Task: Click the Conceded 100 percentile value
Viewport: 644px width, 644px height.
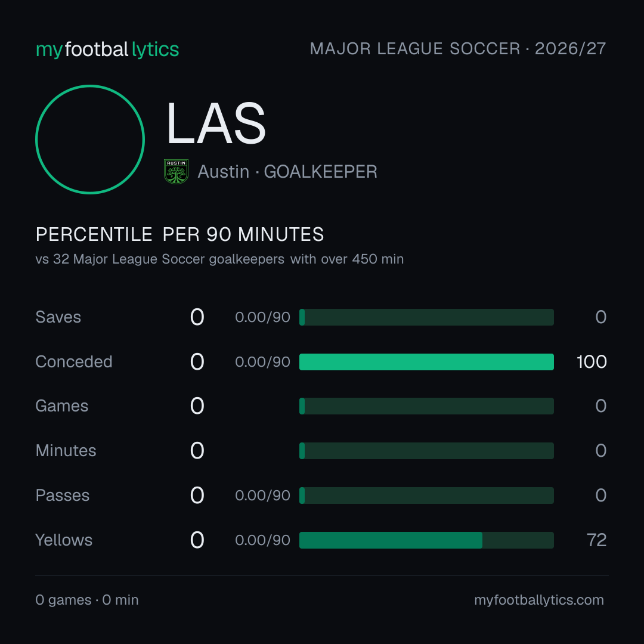Action: [x=592, y=362]
